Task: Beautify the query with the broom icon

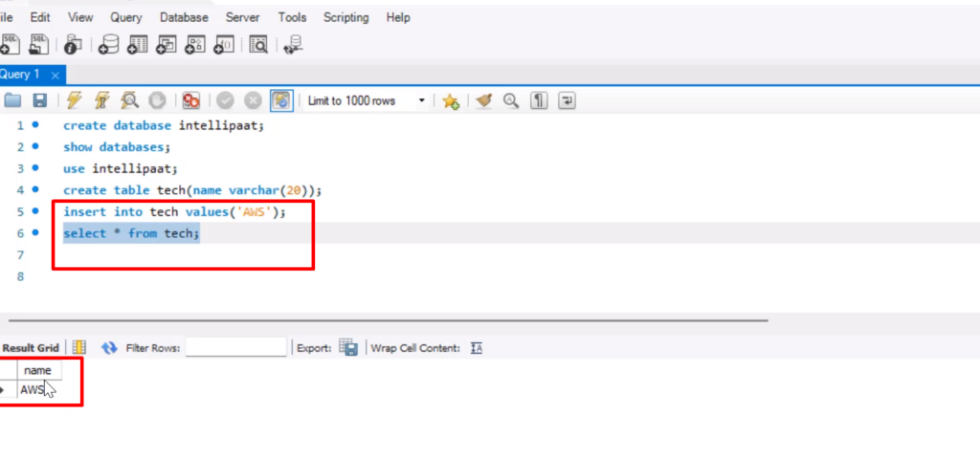Action: click(x=484, y=100)
